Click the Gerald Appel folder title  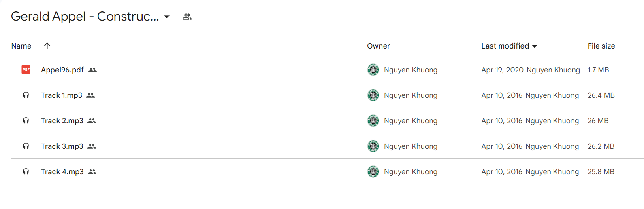click(85, 16)
